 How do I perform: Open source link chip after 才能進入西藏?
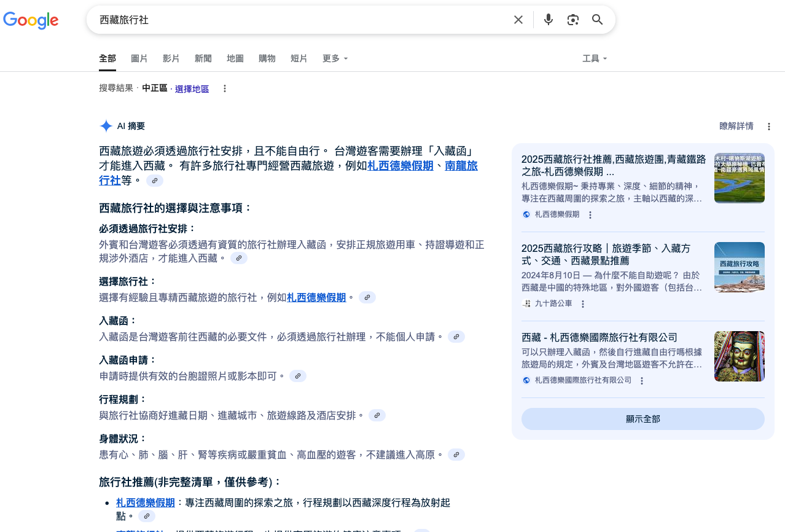pos(239,258)
